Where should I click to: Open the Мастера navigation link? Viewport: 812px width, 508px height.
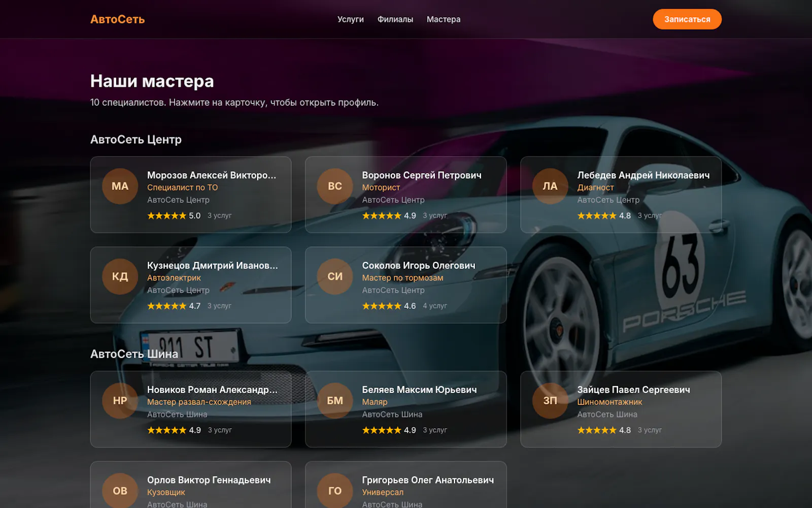coord(443,19)
